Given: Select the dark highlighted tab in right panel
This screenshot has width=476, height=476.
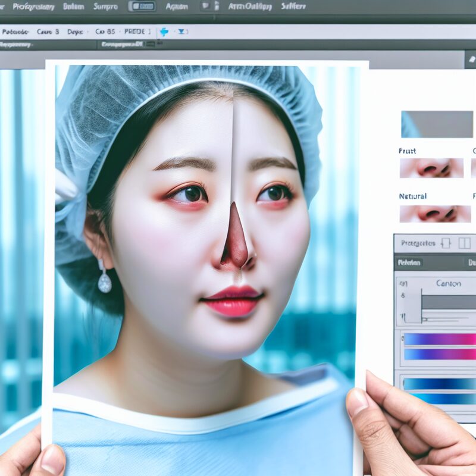Looking at the screenshot, I should 409,262.
